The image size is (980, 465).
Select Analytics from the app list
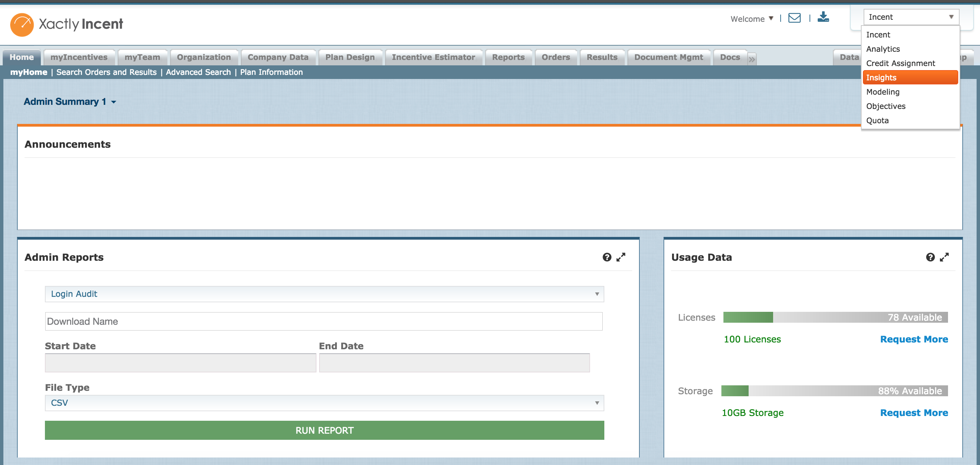point(910,49)
